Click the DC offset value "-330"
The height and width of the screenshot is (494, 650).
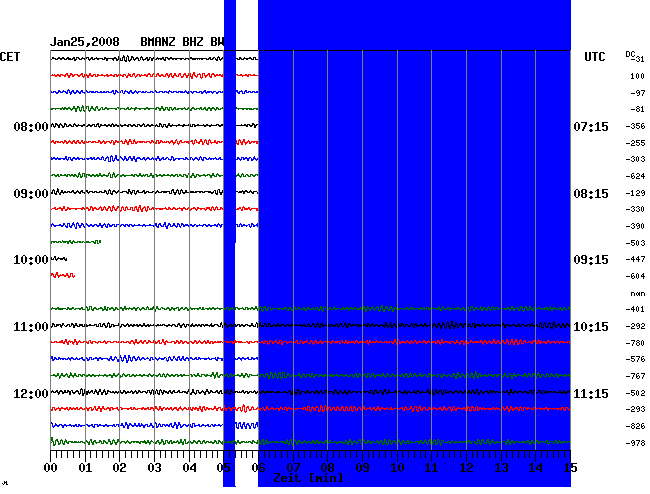pyautogui.click(x=635, y=209)
